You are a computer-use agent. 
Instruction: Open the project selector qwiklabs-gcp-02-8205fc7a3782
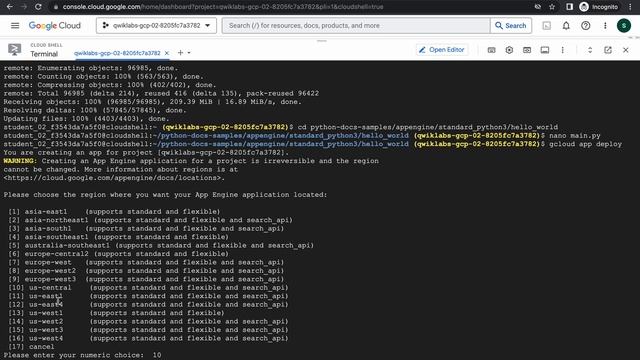[156, 25]
